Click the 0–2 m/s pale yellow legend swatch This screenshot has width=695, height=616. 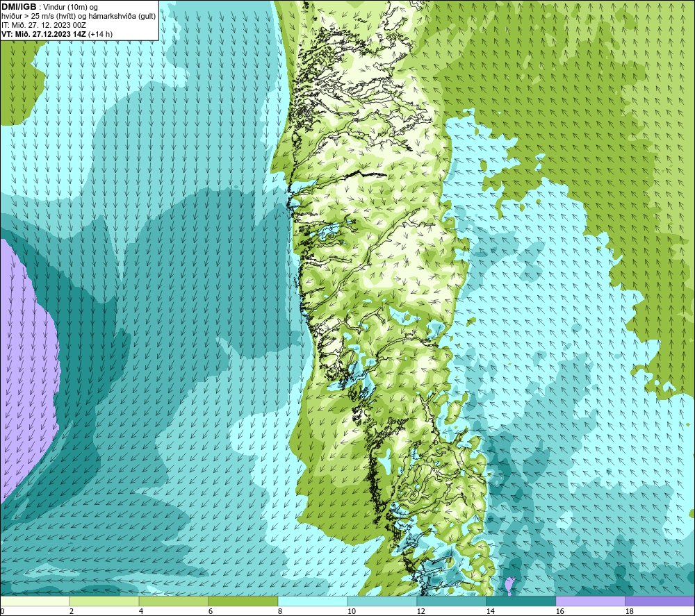35,601
